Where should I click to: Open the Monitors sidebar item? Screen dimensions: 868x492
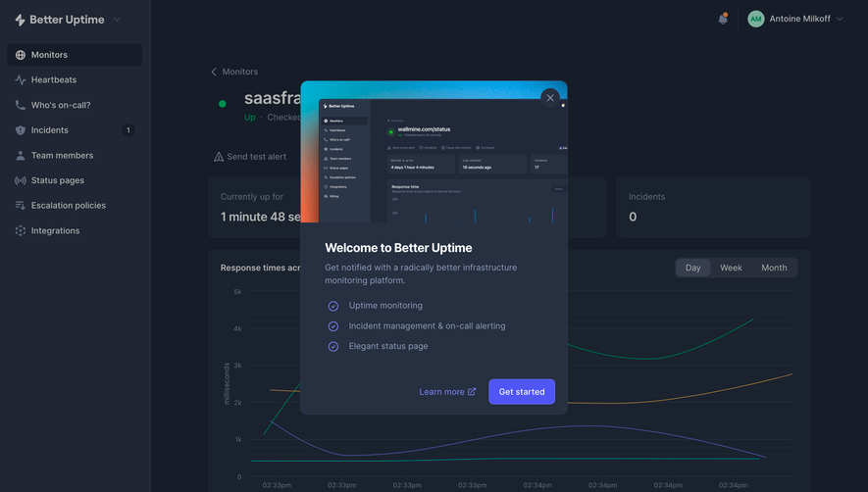tap(75, 55)
